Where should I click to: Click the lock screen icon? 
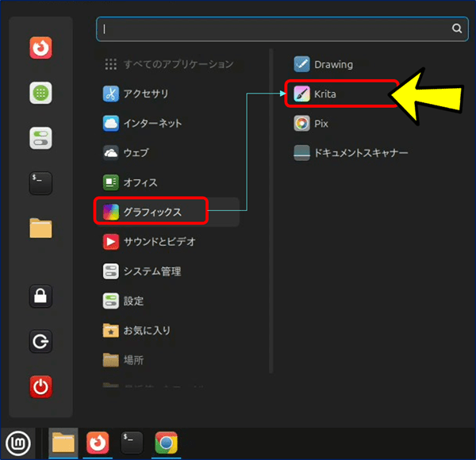(x=40, y=297)
